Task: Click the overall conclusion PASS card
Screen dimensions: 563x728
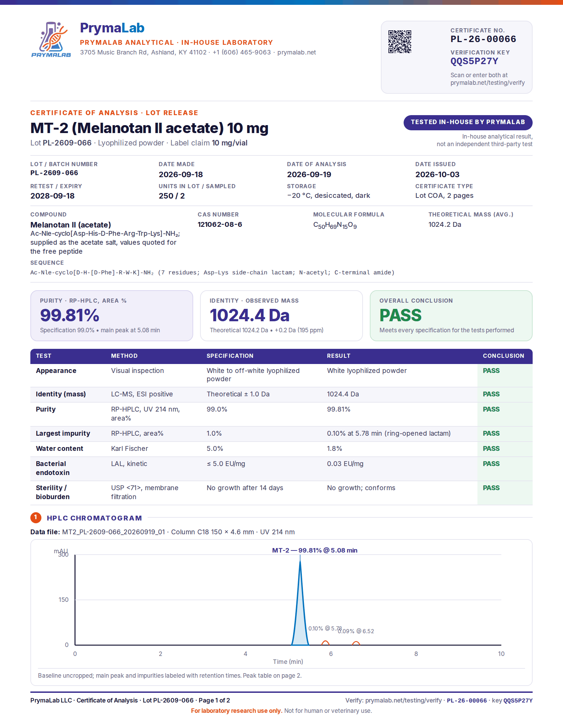Action: coord(451,316)
